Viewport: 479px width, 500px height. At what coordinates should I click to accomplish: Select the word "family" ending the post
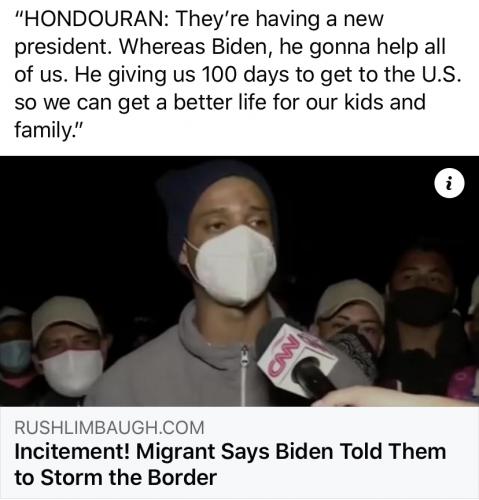pyautogui.click(x=41, y=129)
